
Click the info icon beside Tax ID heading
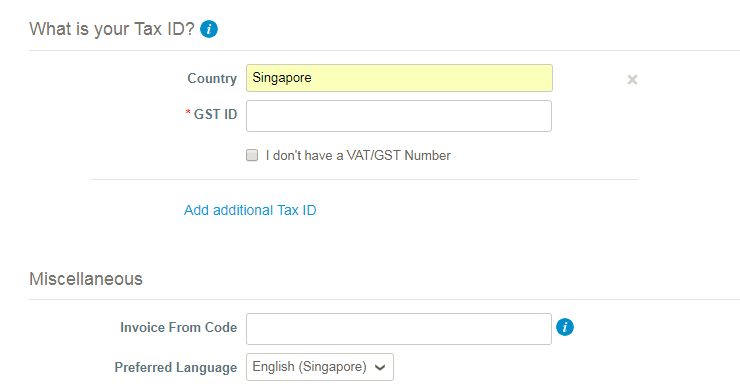pyautogui.click(x=209, y=29)
